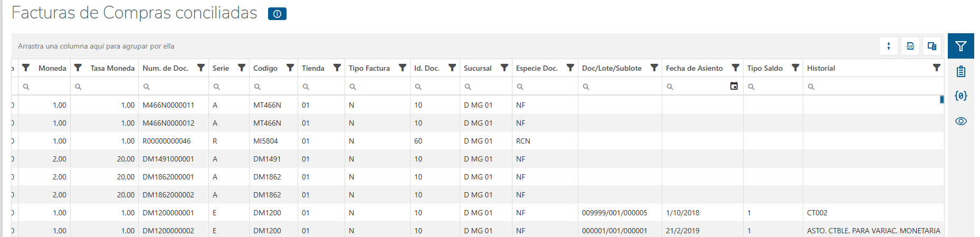Open the Historial column filter funnel
Image resolution: width=980 pixels, height=237 pixels.
pos(937,68)
